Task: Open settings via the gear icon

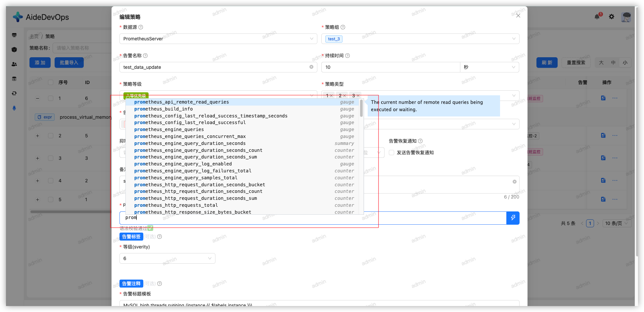Action: (612, 17)
